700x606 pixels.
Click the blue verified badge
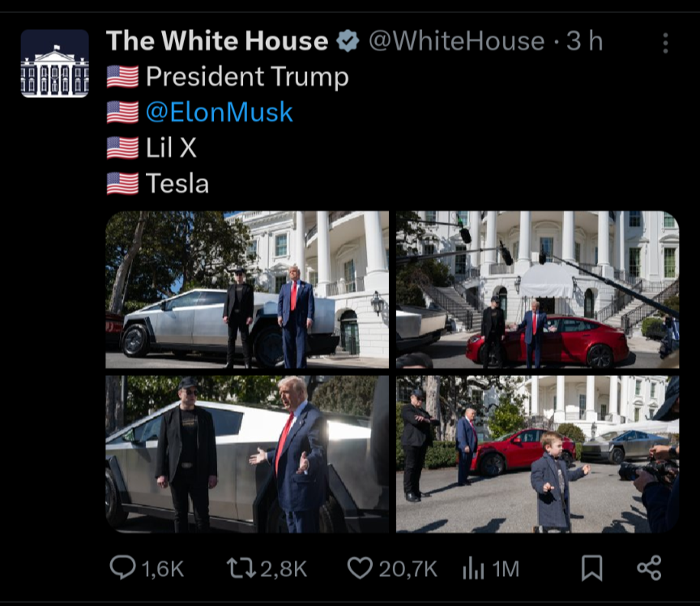[348, 41]
